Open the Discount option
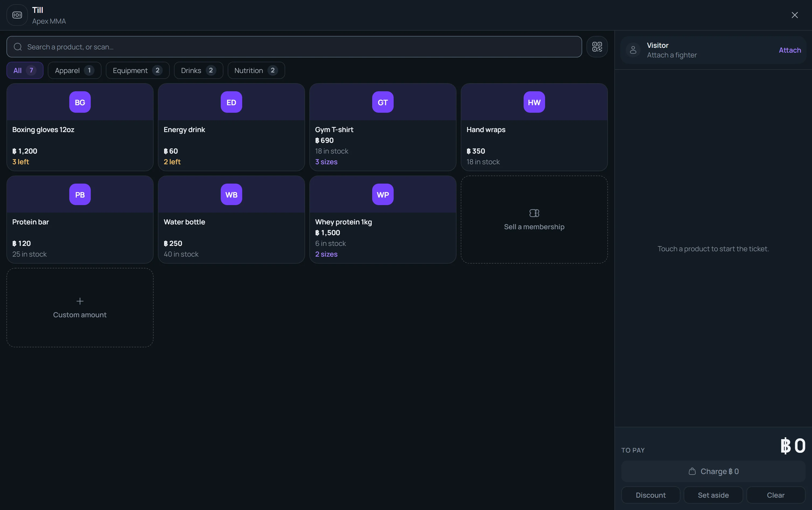Screen dimensions: 812x510 click(x=650, y=495)
